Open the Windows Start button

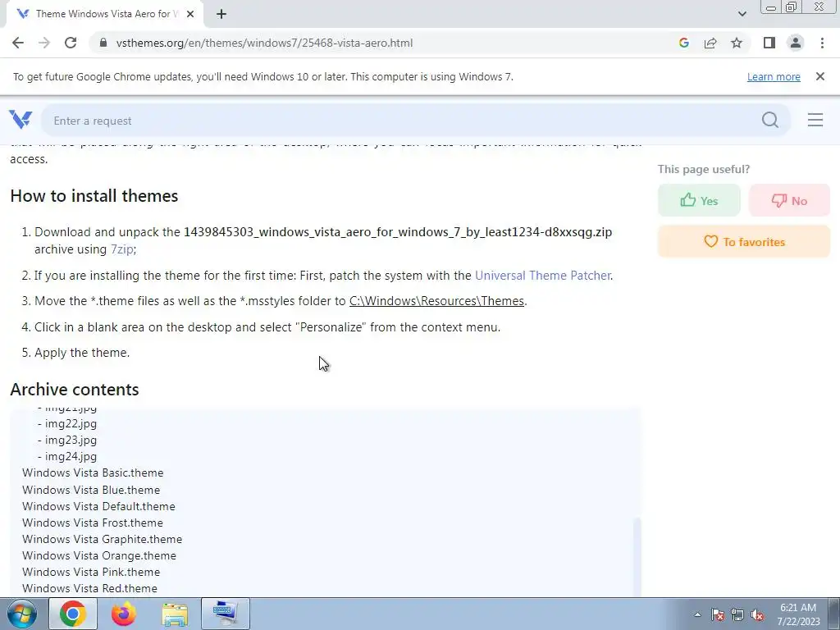click(22, 614)
